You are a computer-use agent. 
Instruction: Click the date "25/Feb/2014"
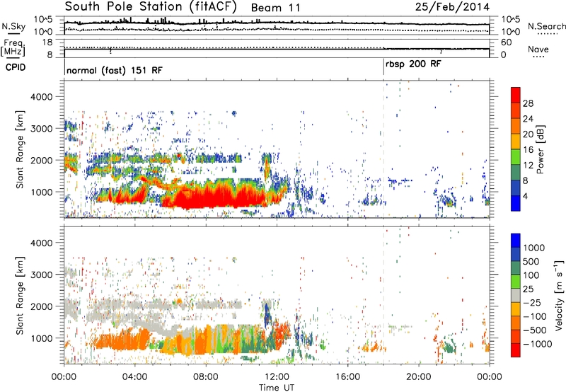click(x=452, y=7)
